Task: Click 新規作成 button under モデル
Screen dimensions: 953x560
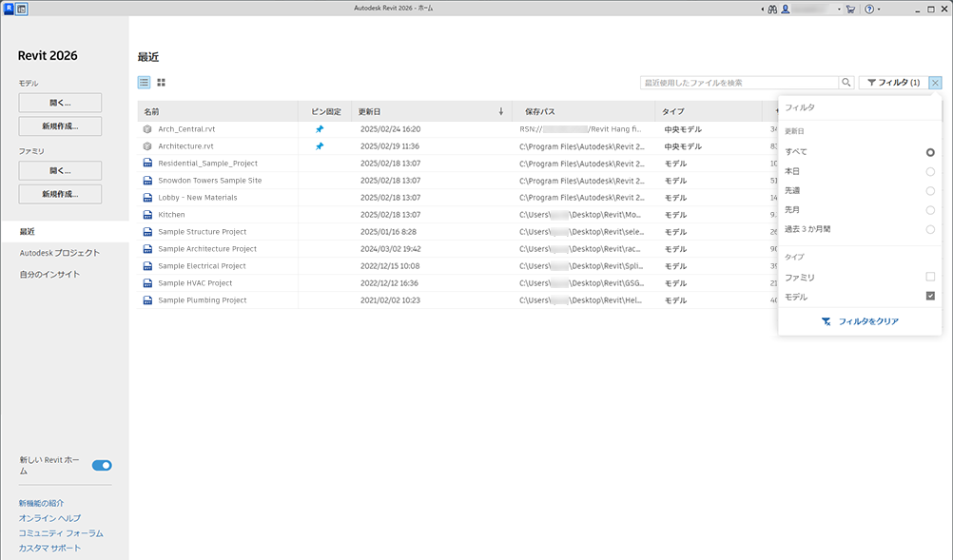Action: [x=60, y=126]
